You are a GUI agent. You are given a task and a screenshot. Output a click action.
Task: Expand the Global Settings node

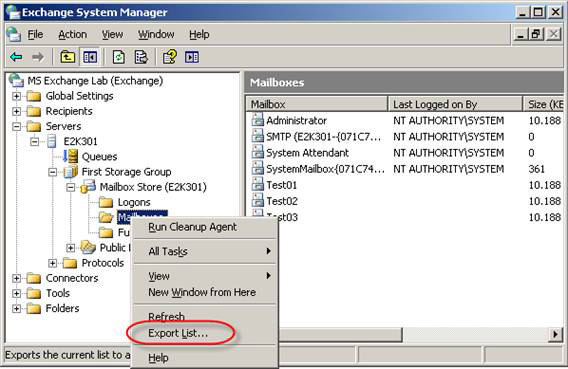pyautogui.click(x=16, y=96)
